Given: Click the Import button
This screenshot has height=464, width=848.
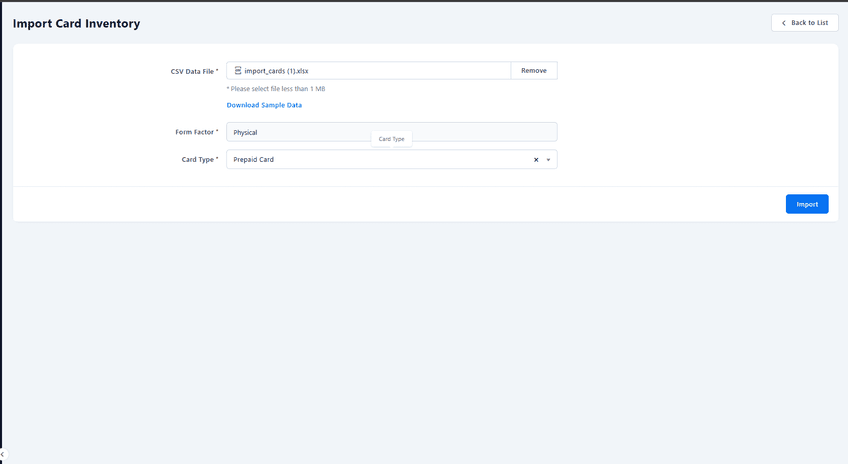Looking at the screenshot, I should coord(807,204).
